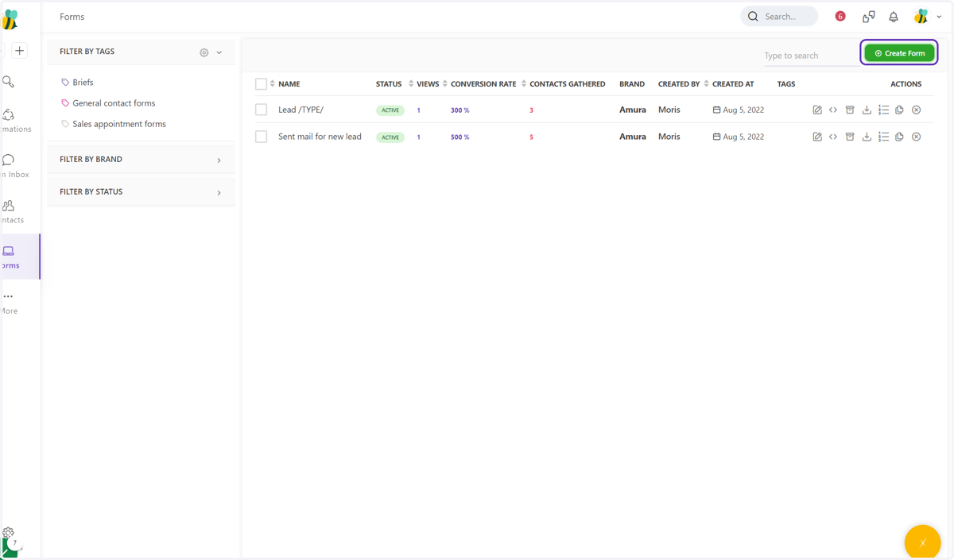Screen dimensions: 954x560
Task: Open the notifications bell
Action: [x=894, y=17]
